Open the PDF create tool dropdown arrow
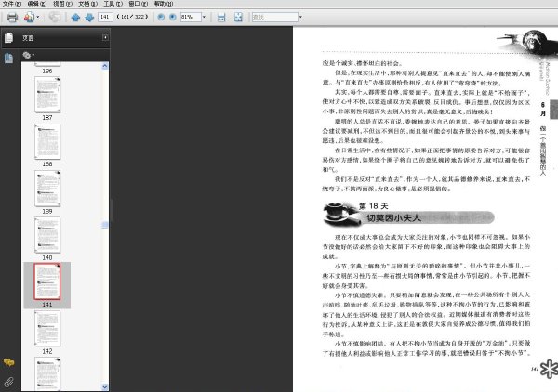The height and width of the screenshot is (392, 558). tap(38, 17)
